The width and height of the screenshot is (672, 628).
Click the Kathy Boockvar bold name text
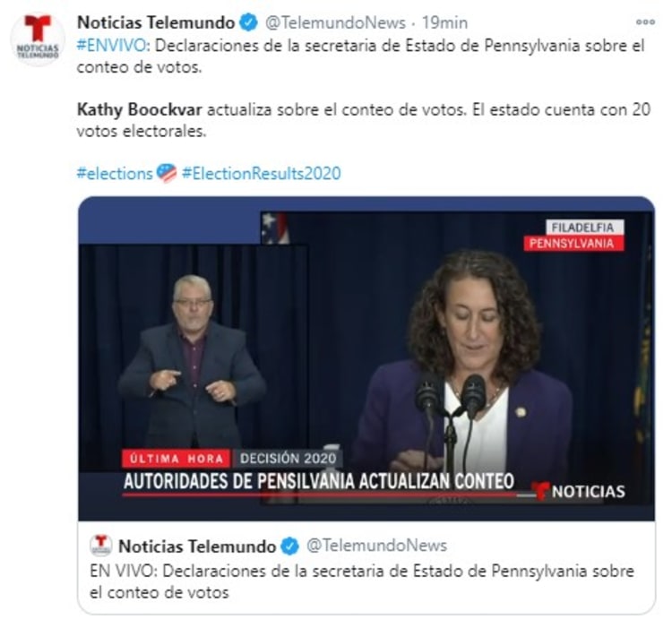click(139, 109)
